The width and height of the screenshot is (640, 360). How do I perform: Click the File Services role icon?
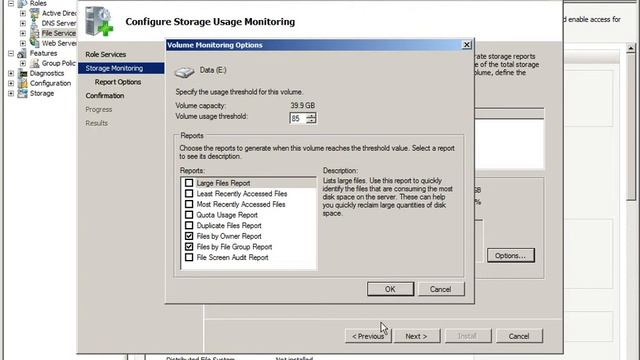coord(35,33)
